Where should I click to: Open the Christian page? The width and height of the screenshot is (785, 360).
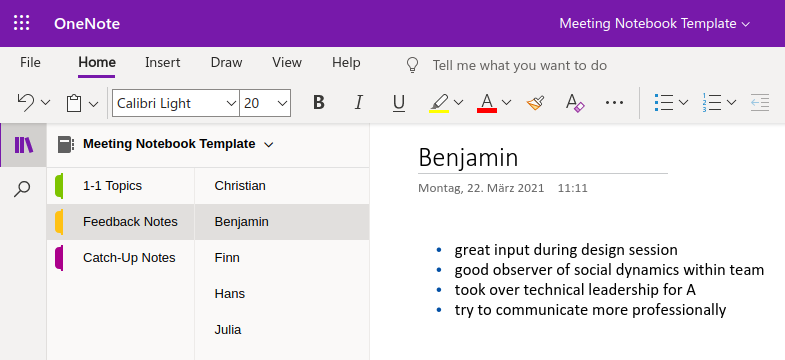[282, 186]
